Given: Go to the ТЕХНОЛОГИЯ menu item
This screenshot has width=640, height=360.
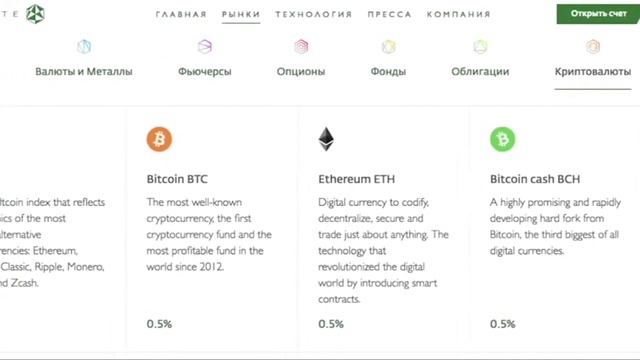Looking at the screenshot, I should pyautogui.click(x=313, y=14).
